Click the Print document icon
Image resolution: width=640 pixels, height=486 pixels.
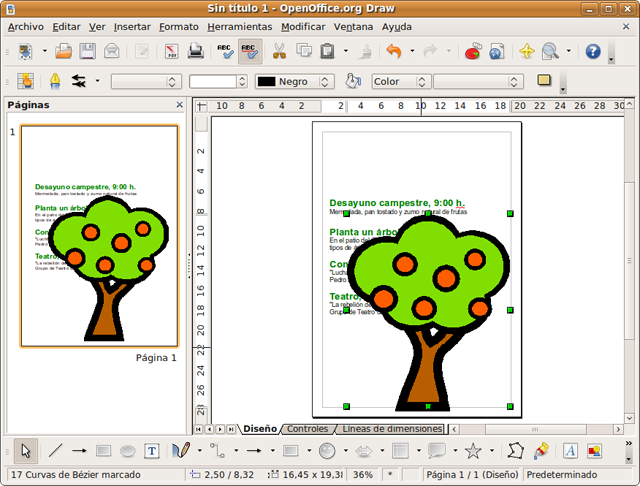click(196, 50)
